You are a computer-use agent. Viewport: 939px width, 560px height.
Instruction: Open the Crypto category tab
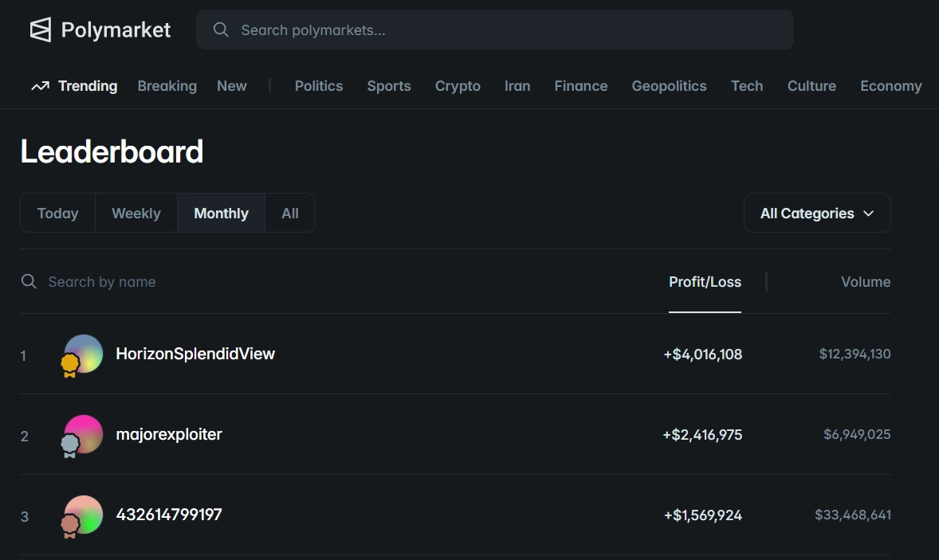point(458,85)
